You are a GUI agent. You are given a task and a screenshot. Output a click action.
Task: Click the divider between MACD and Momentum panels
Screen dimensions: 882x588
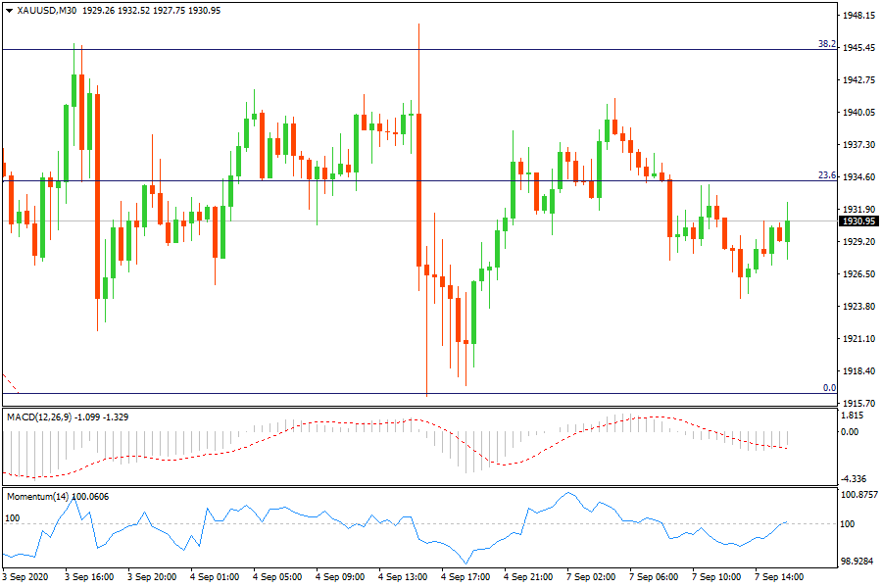(x=421, y=487)
